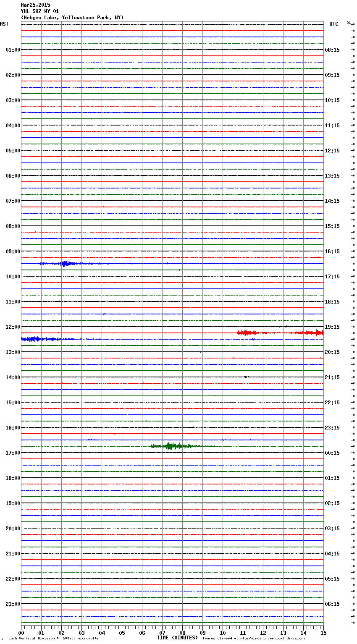
Task: Select the 12:00 MST hour label
Action: [x=13, y=327]
